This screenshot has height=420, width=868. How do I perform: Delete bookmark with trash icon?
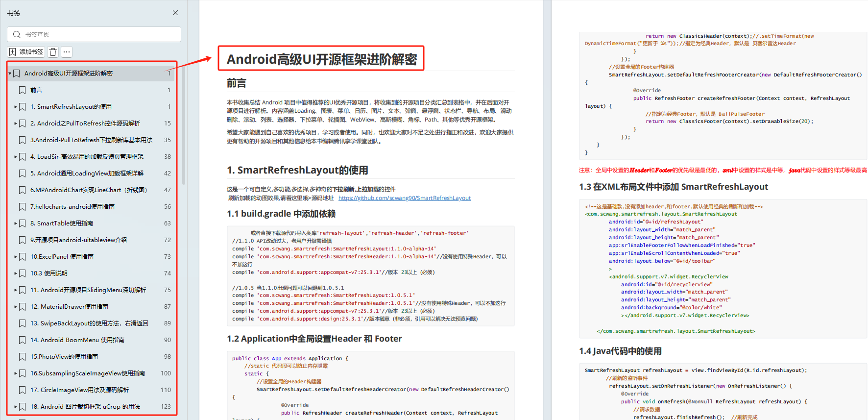[53, 51]
